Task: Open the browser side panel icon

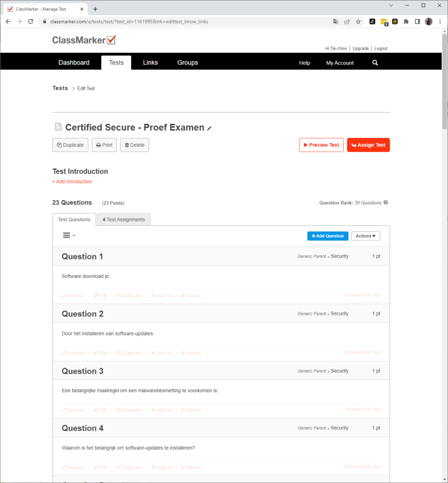Action: pos(417,21)
